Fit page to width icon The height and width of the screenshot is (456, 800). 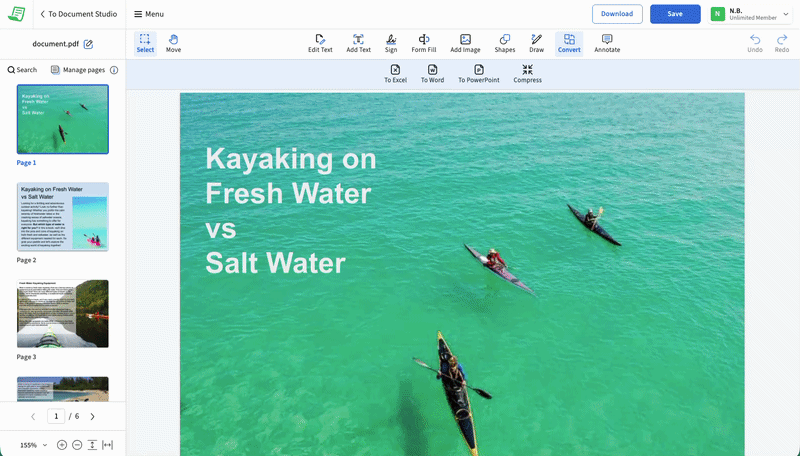(x=108, y=445)
